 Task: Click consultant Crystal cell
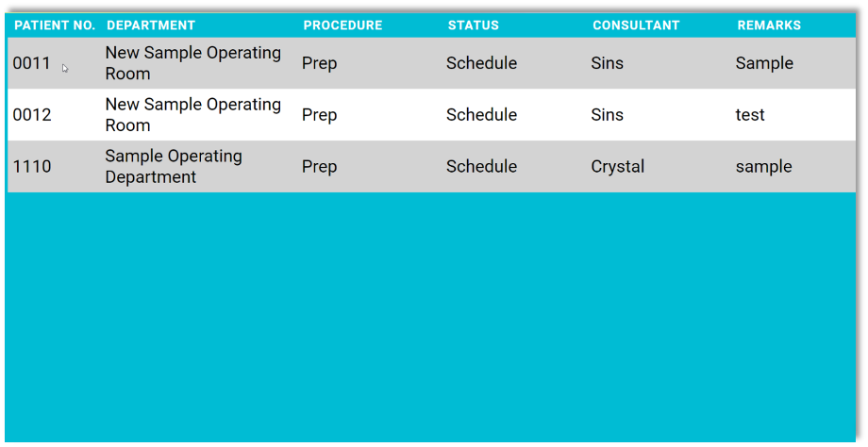pyautogui.click(x=618, y=167)
